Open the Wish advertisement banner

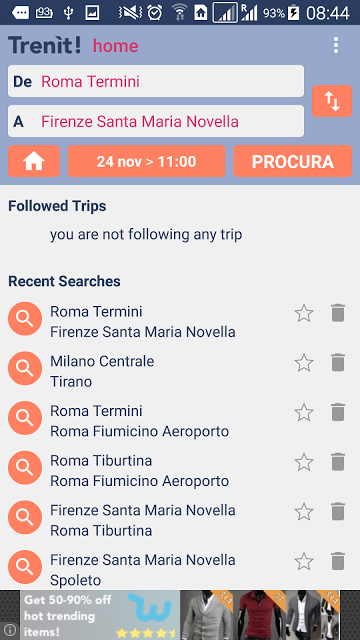coord(180,615)
